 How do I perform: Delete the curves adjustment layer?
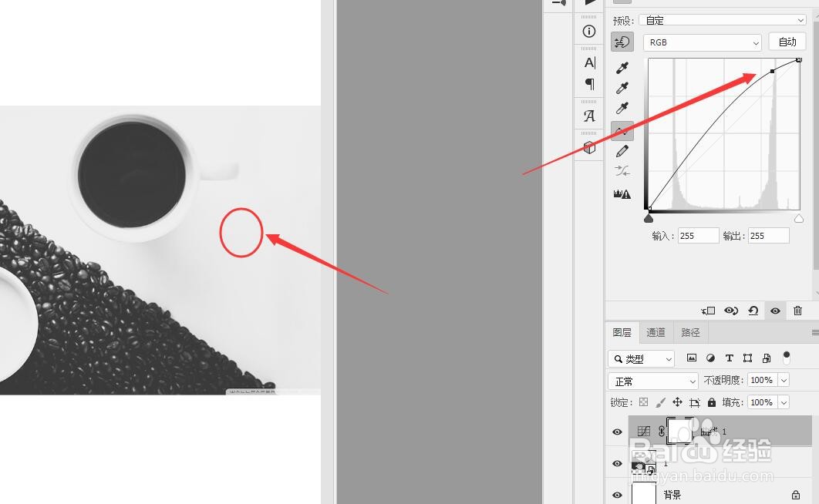797,311
